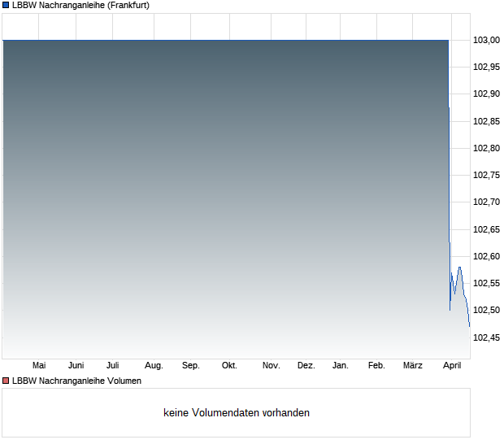
Task: Click the 'Dez.' month label
Action: [306, 366]
